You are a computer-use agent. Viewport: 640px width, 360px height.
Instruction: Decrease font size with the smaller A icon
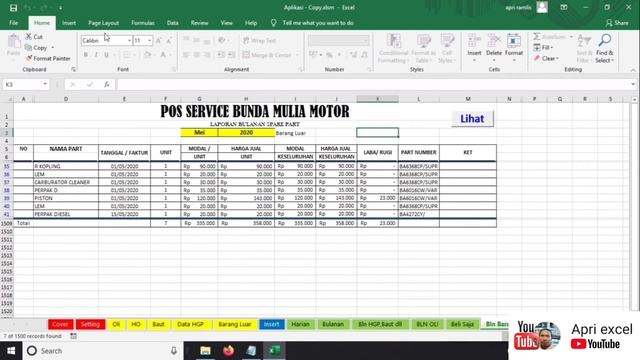point(169,40)
